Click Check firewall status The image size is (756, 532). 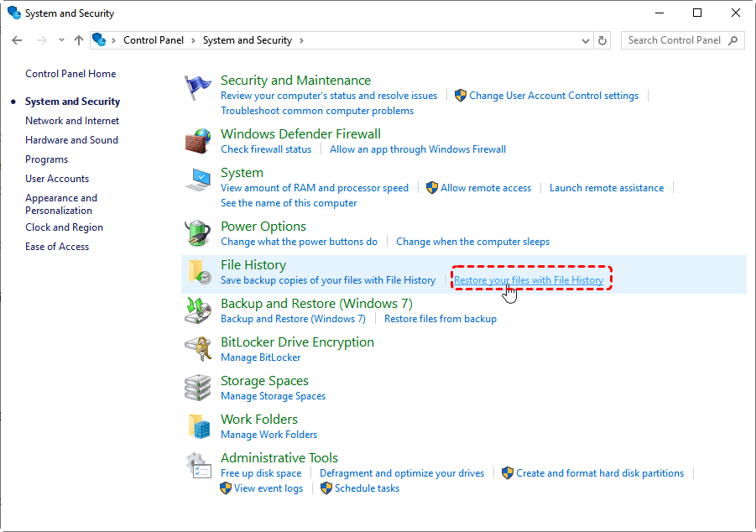tap(266, 149)
